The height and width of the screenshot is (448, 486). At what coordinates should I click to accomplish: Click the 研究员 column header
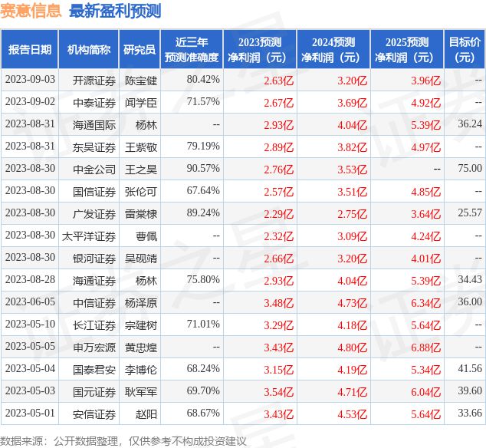coord(140,49)
